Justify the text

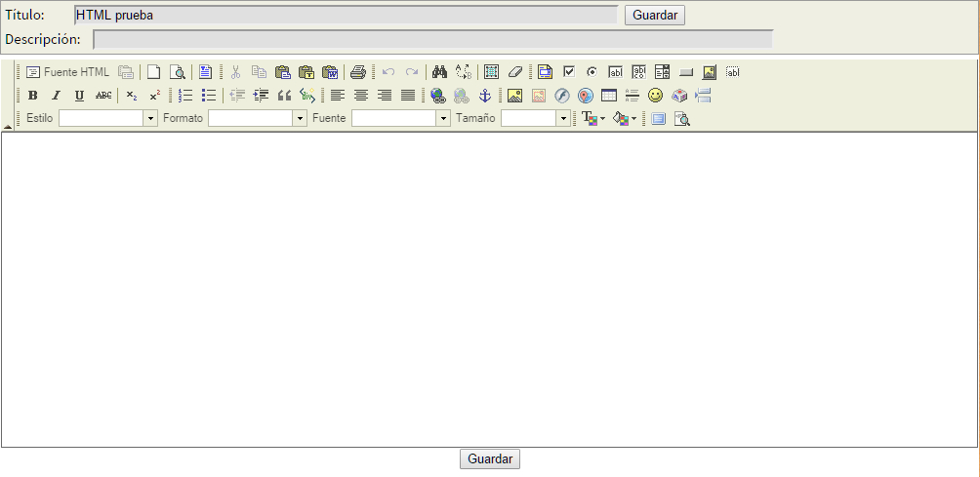pyautogui.click(x=408, y=96)
